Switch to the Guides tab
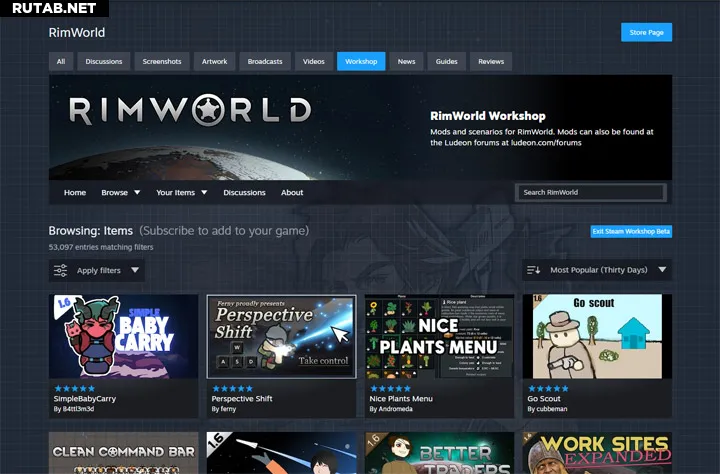Screen dimensions: 720x474 (x=446, y=61)
